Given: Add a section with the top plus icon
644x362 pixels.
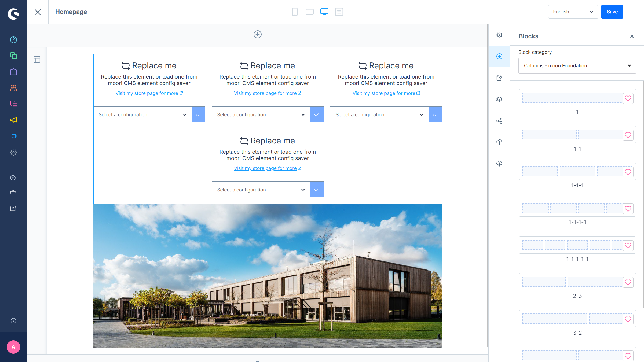Looking at the screenshot, I should coord(258,34).
